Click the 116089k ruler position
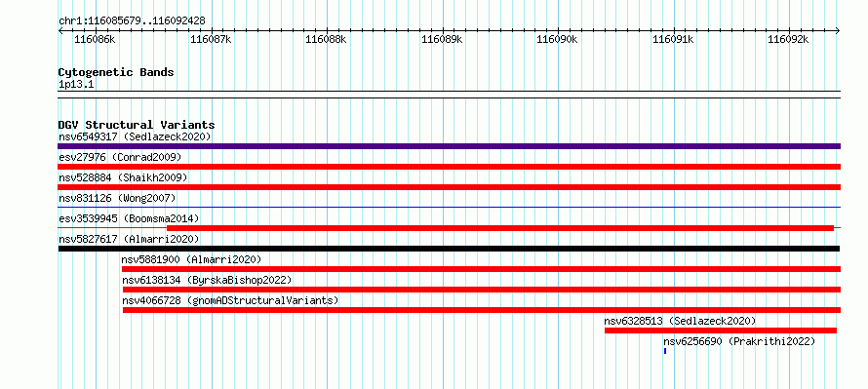The image size is (868, 389). point(442,39)
